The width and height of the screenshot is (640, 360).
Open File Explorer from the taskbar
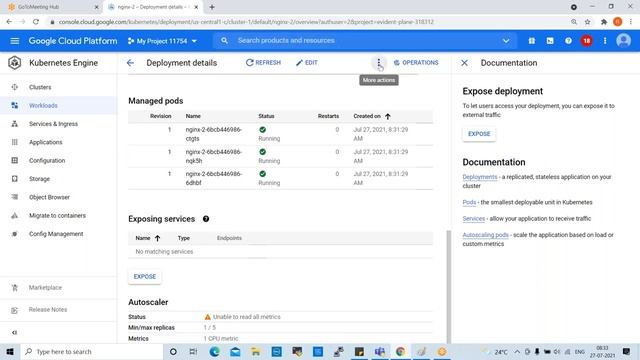tap(256, 351)
